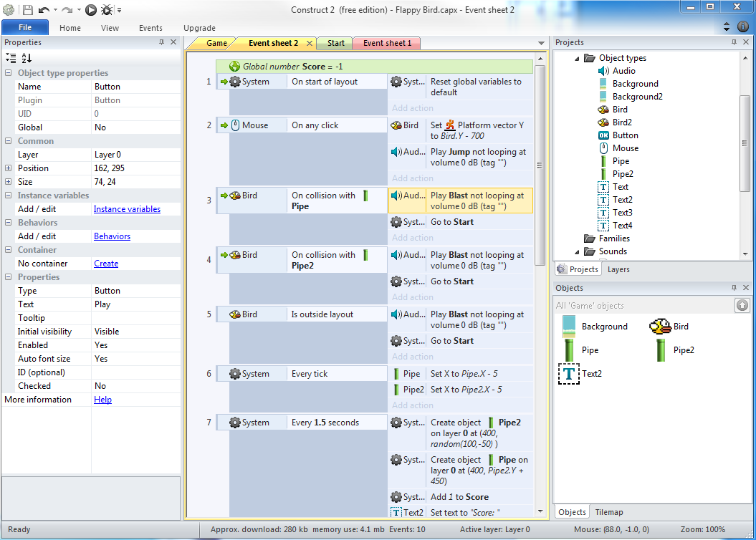Open the Events ribbon tab
Viewport: 756px width, 540px height.
tap(150, 28)
